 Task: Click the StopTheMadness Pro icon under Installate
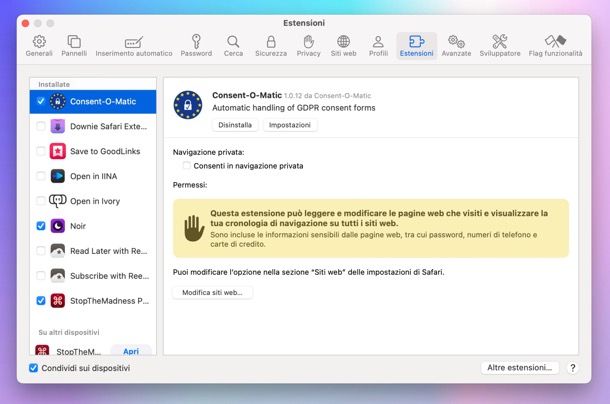tap(58, 300)
